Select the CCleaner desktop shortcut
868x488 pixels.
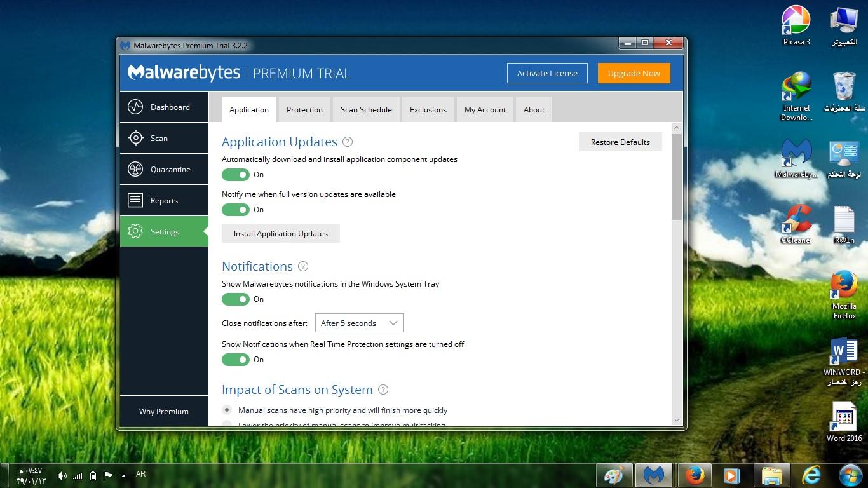tap(796, 224)
